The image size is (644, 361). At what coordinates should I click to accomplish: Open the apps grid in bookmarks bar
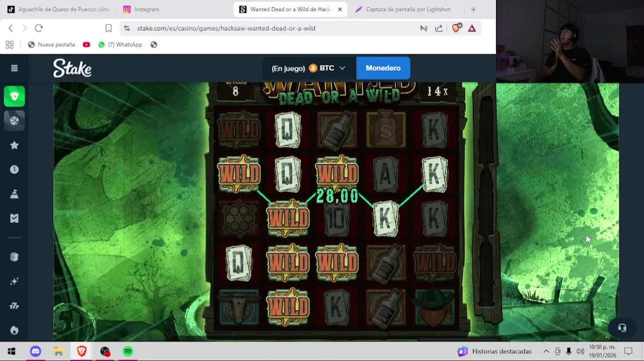(x=10, y=45)
